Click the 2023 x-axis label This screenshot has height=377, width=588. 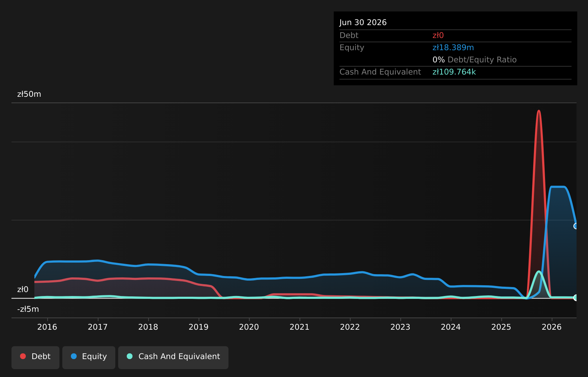click(400, 327)
